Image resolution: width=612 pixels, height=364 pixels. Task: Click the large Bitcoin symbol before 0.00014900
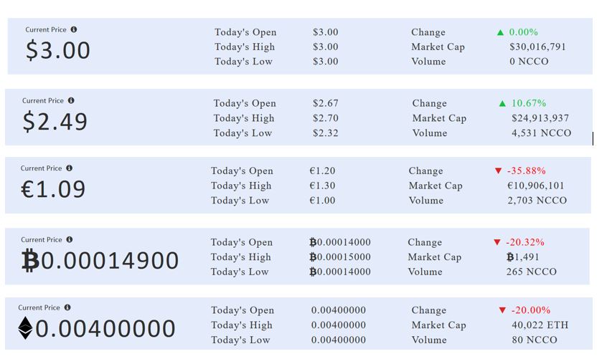30,262
